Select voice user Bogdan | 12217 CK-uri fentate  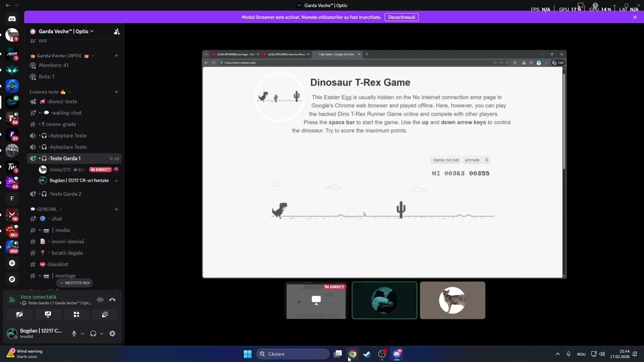(x=78, y=180)
